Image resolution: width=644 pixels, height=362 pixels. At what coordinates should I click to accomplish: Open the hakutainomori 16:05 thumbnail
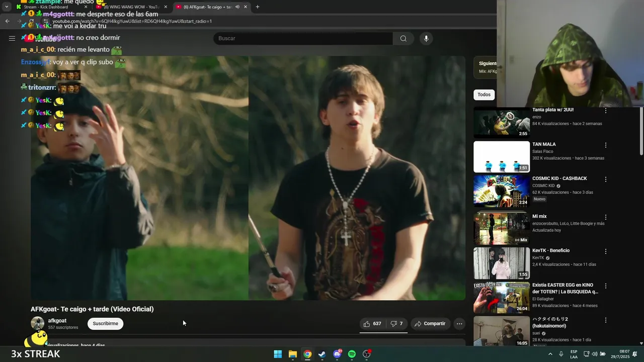point(502,331)
